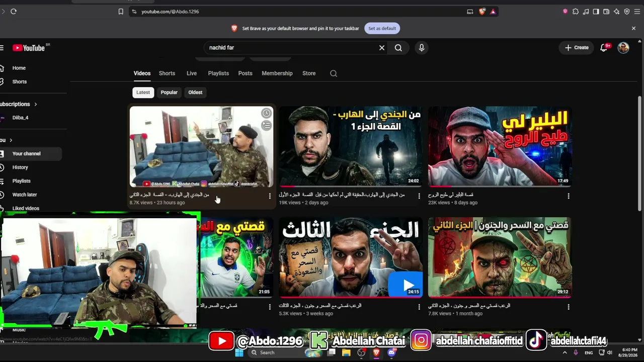Open the ENG language switcher in the tray
This screenshot has width=644, height=362.
click(589, 353)
